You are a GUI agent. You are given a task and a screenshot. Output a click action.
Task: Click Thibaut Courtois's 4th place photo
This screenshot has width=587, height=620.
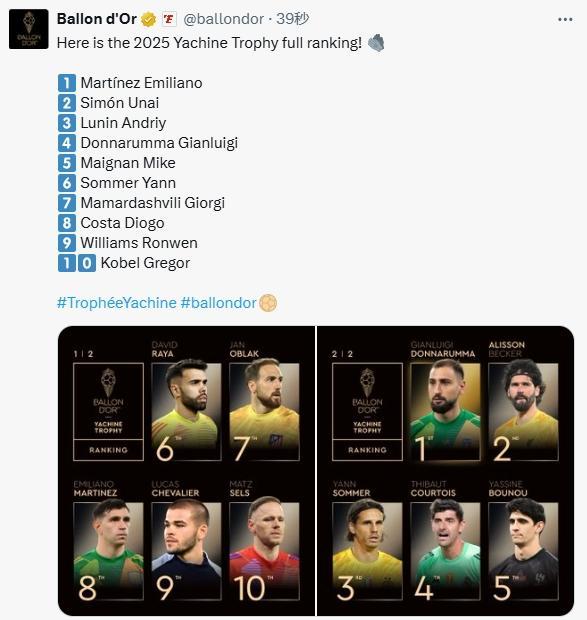(445, 551)
